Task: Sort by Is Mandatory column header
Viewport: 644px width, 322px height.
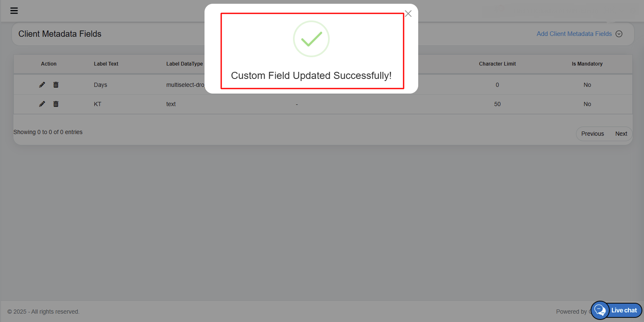Action: pyautogui.click(x=587, y=64)
